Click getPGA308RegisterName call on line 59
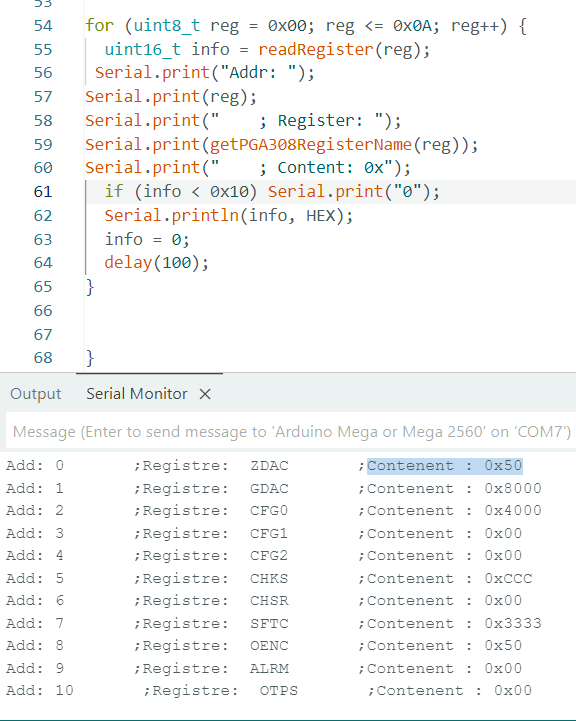The image size is (576, 721). coord(311,145)
